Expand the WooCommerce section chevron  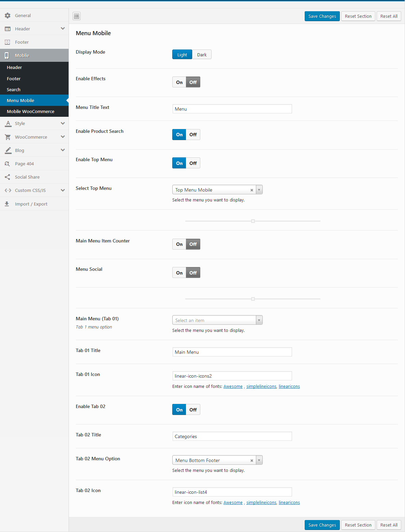(x=63, y=137)
